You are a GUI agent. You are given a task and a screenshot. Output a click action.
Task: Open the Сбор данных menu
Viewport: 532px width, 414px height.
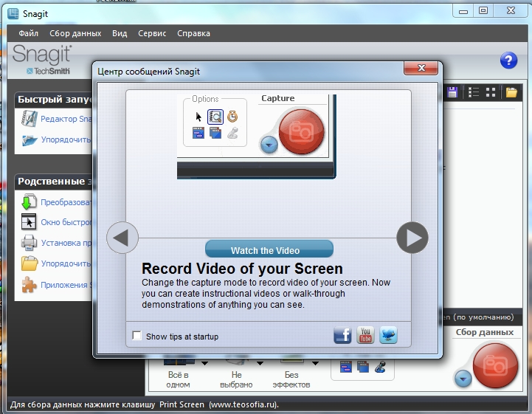(x=75, y=33)
